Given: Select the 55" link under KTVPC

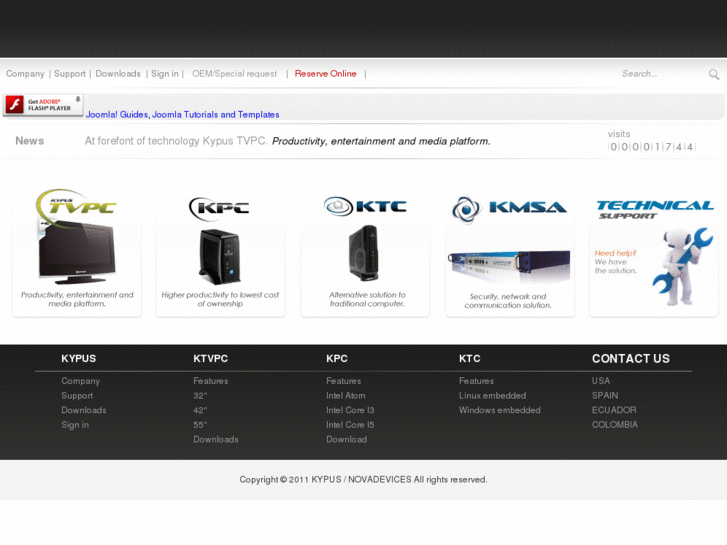Looking at the screenshot, I should tap(200, 425).
